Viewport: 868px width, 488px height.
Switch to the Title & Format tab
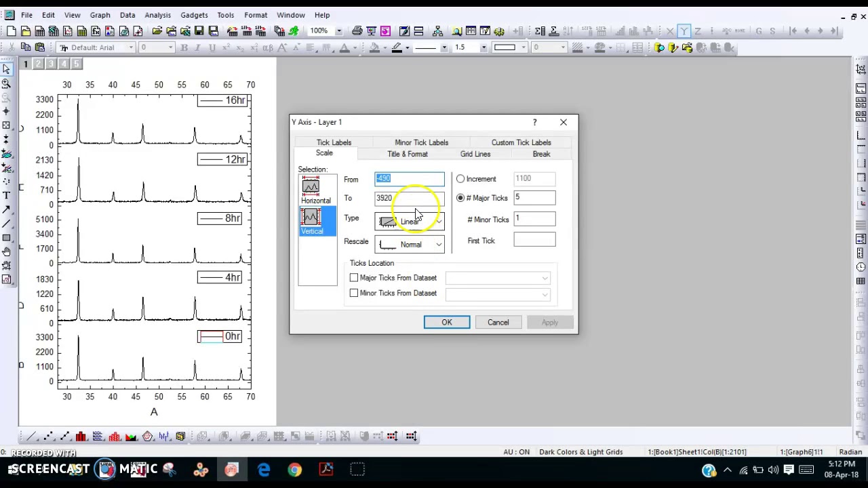[408, 154]
